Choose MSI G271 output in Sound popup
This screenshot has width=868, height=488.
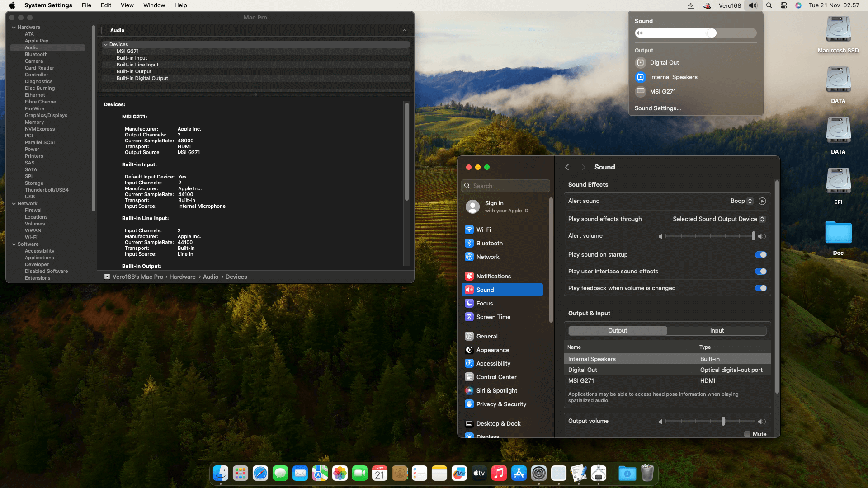click(662, 91)
